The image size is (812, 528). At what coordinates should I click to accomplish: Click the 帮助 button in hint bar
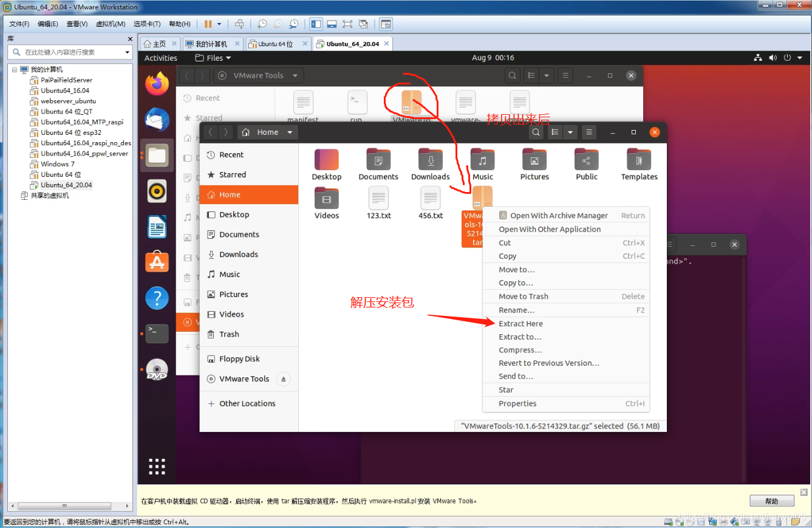(772, 501)
